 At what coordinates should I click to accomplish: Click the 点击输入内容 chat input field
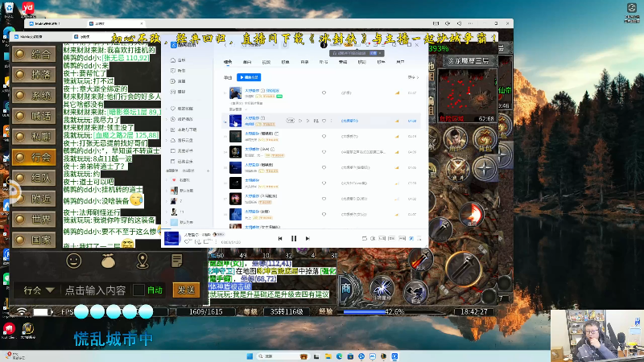(95, 290)
